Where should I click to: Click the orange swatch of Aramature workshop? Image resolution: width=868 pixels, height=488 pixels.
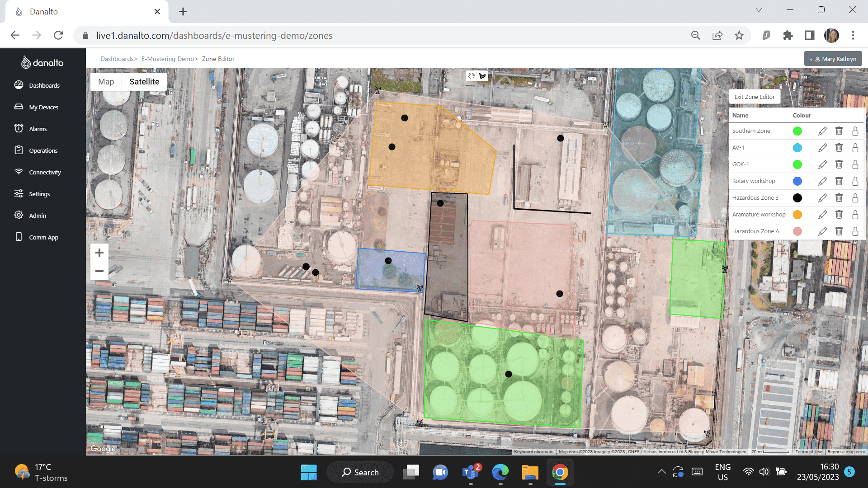pos(797,215)
